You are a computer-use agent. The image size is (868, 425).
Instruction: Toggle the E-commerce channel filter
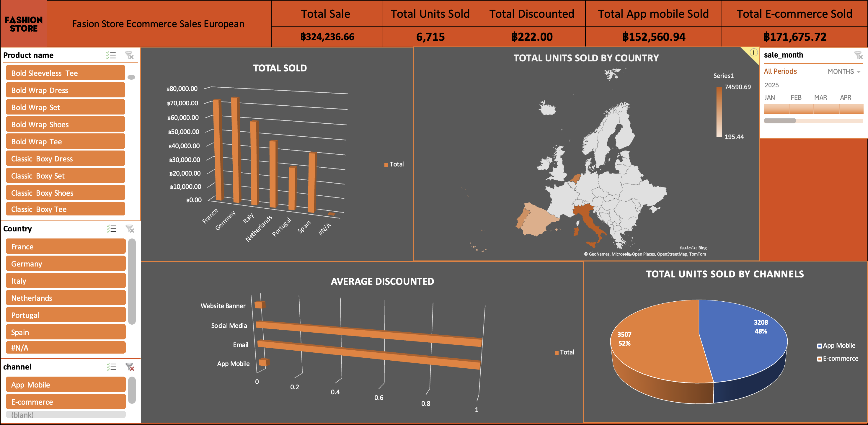(x=66, y=402)
